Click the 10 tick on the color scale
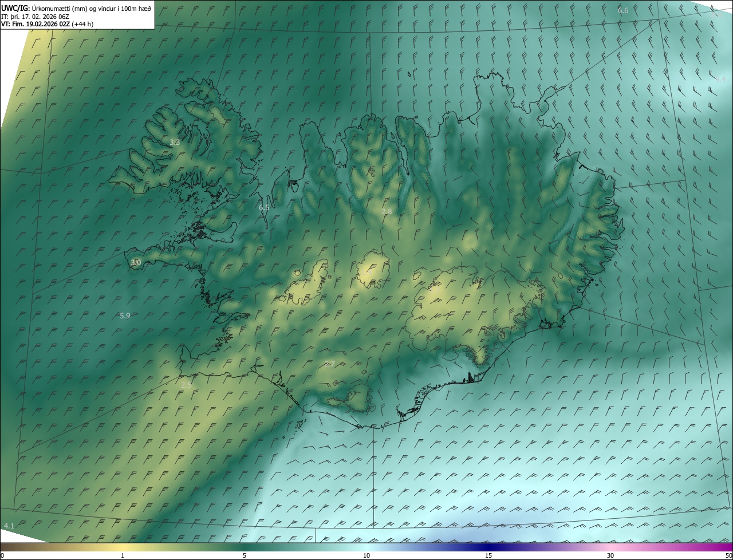733x560 pixels. [x=366, y=555]
